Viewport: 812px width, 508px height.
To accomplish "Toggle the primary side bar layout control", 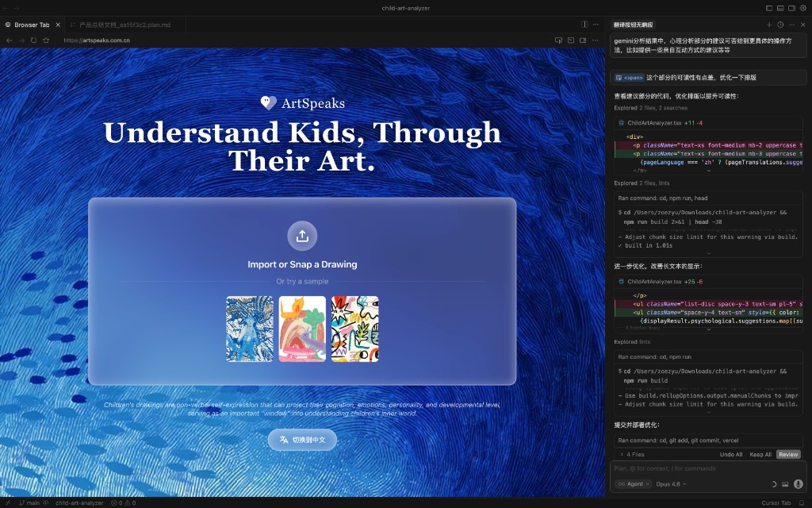I will pos(769,8).
